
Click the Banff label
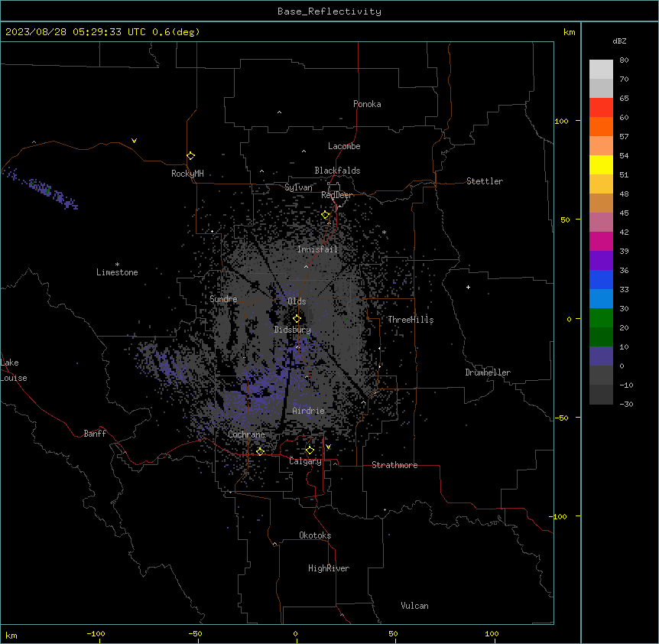tap(95, 434)
